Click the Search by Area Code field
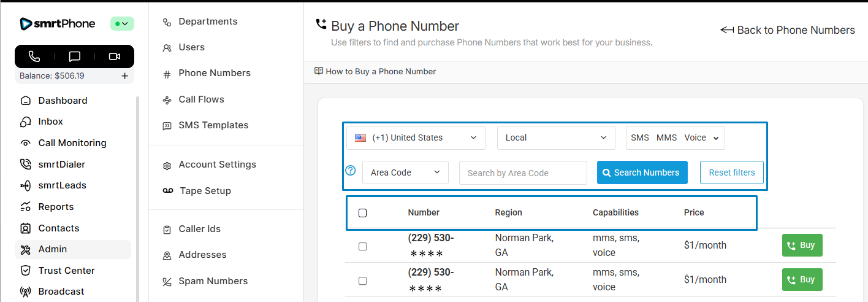 click(x=522, y=173)
